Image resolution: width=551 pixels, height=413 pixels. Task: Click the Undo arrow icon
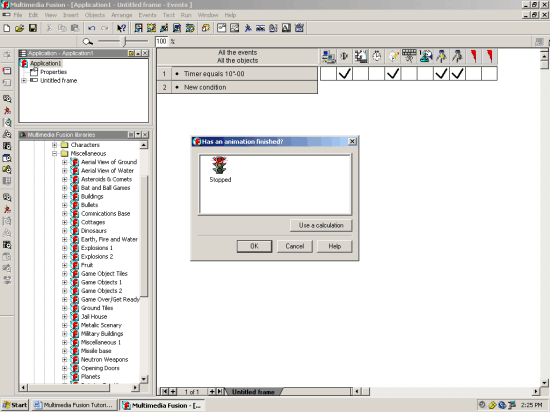pyautogui.click(x=92, y=28)
